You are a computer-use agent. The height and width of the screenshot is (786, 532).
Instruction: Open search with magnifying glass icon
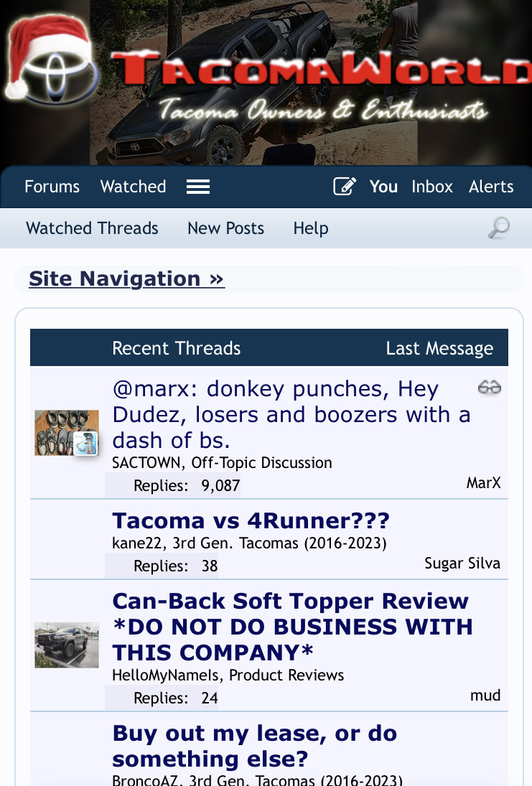click(499, 228)
